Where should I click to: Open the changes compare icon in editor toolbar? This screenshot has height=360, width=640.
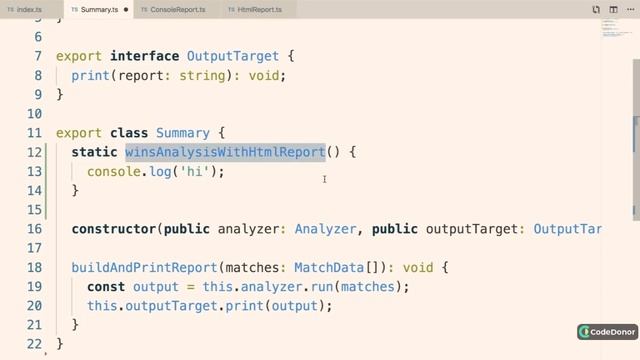(x=596, y=9)
